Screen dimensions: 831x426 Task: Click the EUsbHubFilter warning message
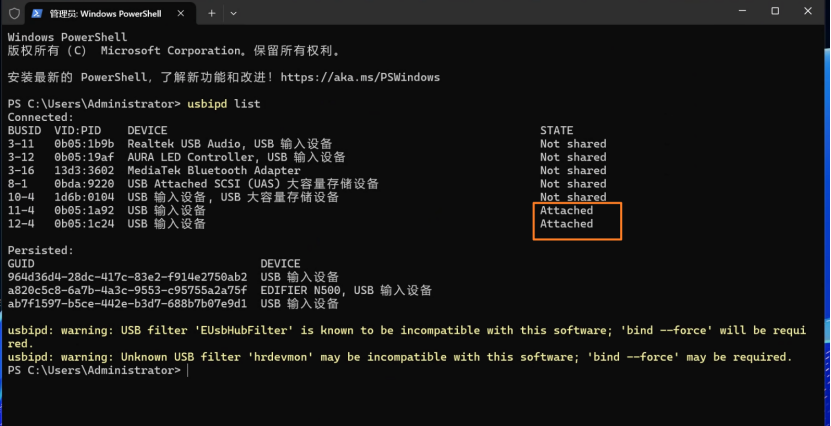[x=400, y=330]
